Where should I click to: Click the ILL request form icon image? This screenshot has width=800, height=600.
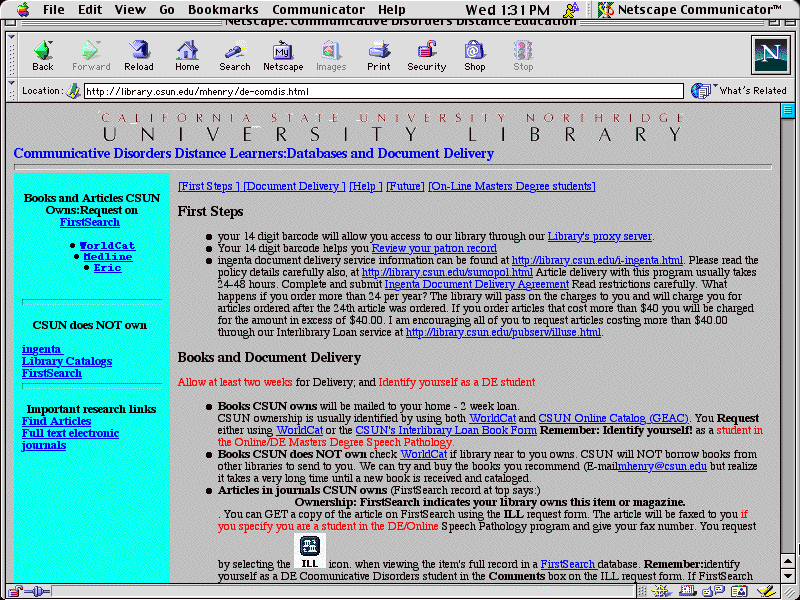[310, 551]
